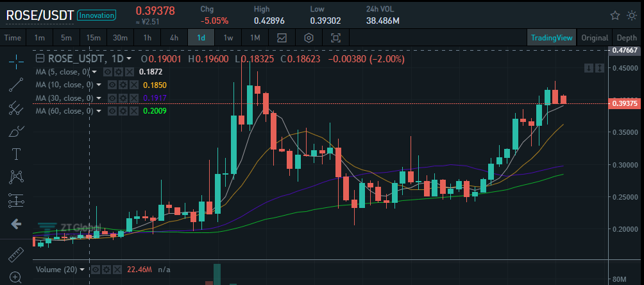
Task: Open settings gear for Volume indicator
Action: click(x=106, y=270)
